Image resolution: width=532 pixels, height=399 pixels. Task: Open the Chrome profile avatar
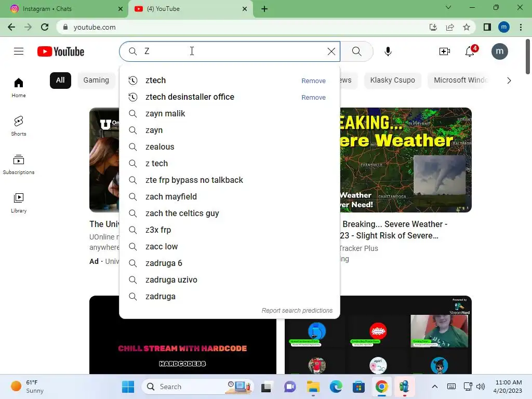pyautogui.click(x=504, y=27)
